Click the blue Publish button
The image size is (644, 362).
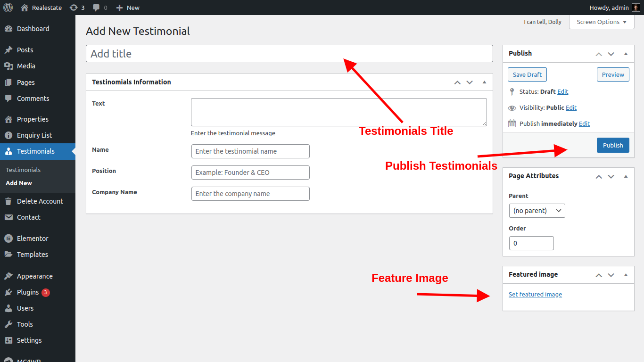pyautogui.click(x=613, y=145)
